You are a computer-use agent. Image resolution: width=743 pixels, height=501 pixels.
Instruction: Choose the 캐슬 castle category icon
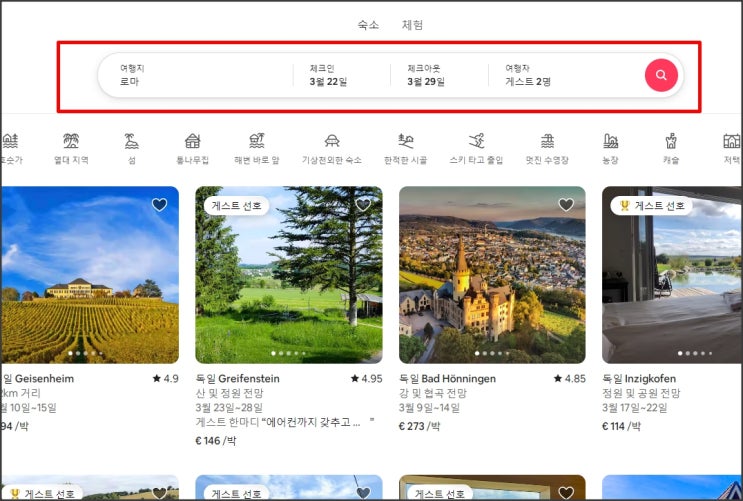671,148
